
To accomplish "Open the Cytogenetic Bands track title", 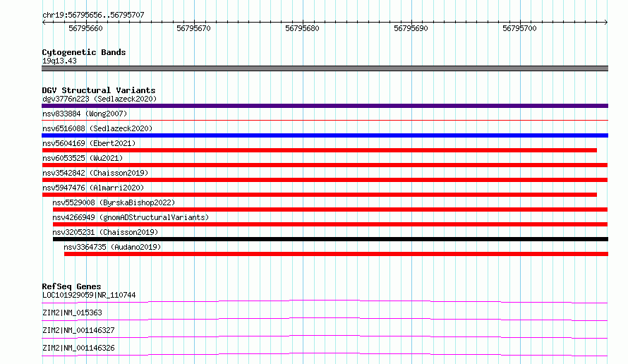I will point(84,52).
